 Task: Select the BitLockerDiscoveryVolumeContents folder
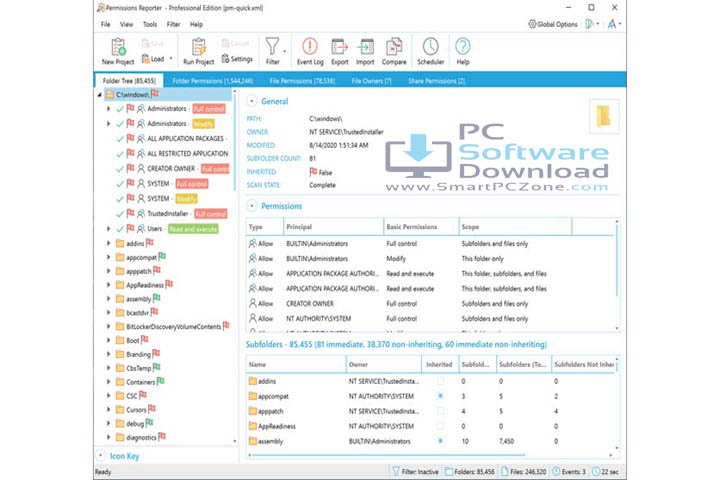(173, 327)
